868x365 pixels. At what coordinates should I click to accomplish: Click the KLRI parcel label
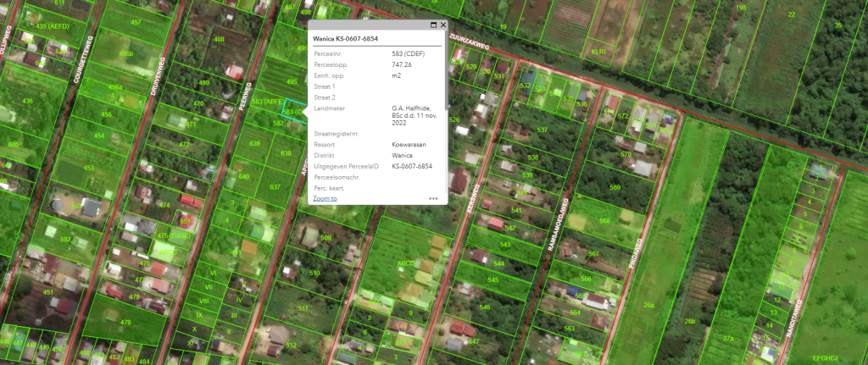[598, 53]
